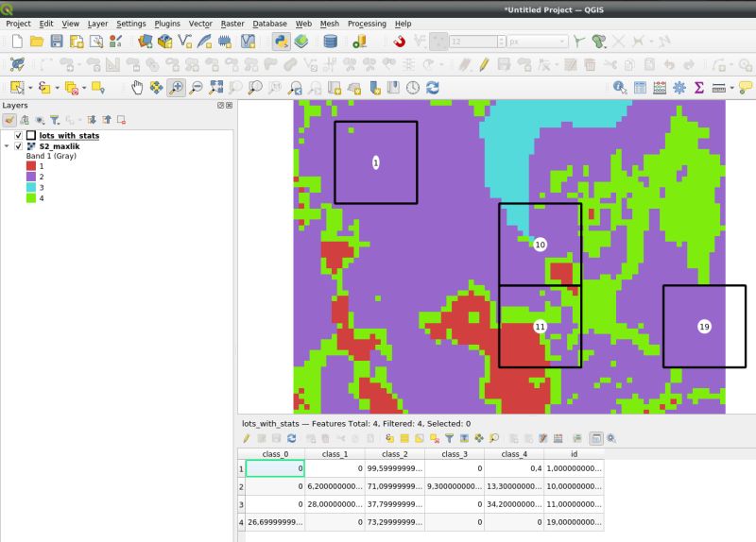Open Temporal Controller clock icon
This screenshot has height=542, width=756.
point(413,88)
